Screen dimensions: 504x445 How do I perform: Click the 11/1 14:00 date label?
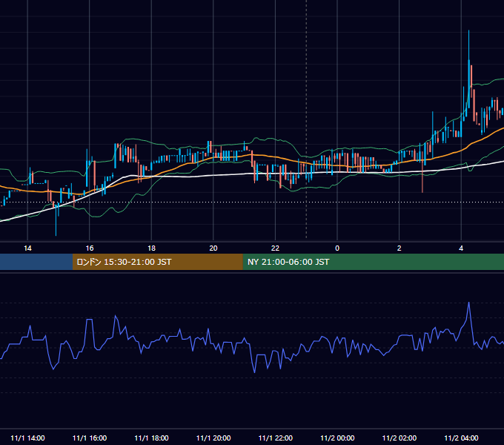(x=27, y=438)
